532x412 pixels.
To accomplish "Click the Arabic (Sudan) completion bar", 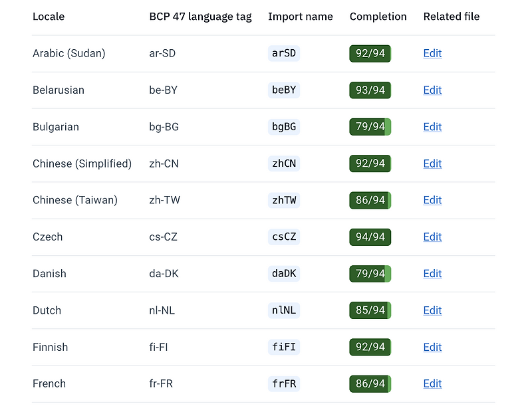I will (370, 53).
